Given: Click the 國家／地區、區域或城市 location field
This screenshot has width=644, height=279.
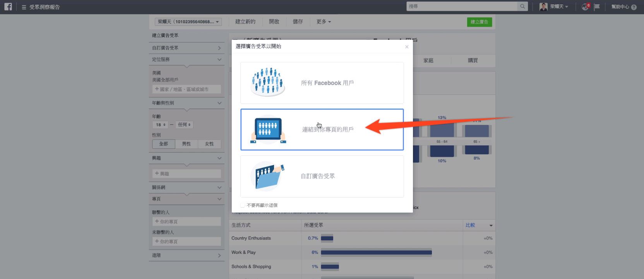Looking at the screenshot, I should tap(187, 89).
